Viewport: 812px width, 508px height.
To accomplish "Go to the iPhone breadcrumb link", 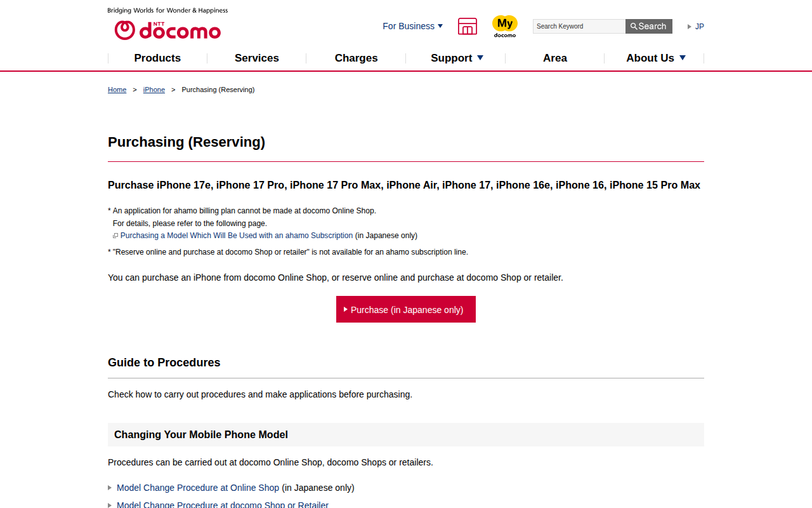I will tap(154, 90).
